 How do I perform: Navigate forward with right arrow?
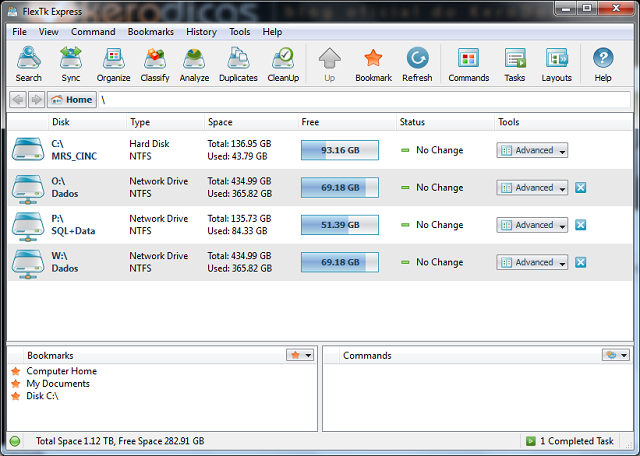(x=36, y=100)
